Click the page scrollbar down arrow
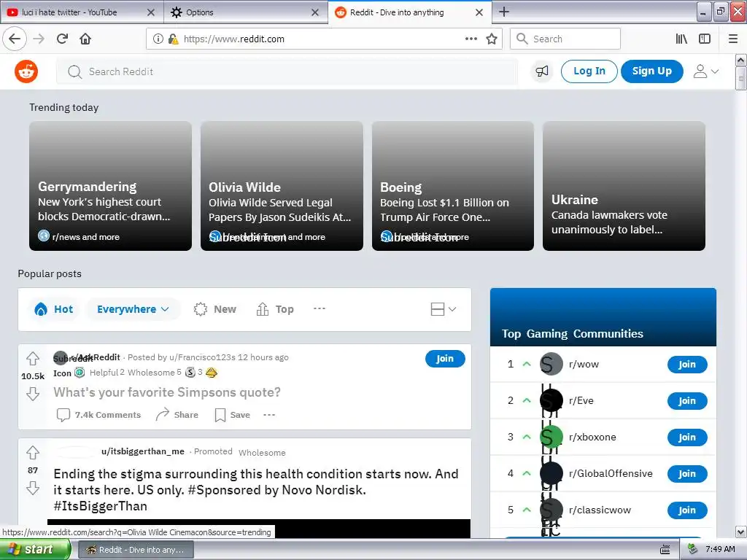747x560 pixels. point(741,532)
